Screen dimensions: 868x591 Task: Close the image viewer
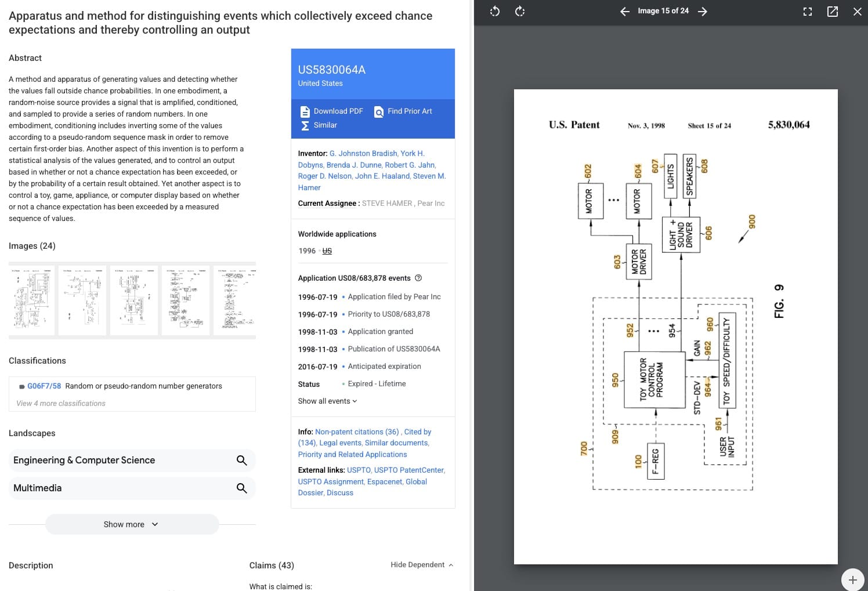[857, 11]
